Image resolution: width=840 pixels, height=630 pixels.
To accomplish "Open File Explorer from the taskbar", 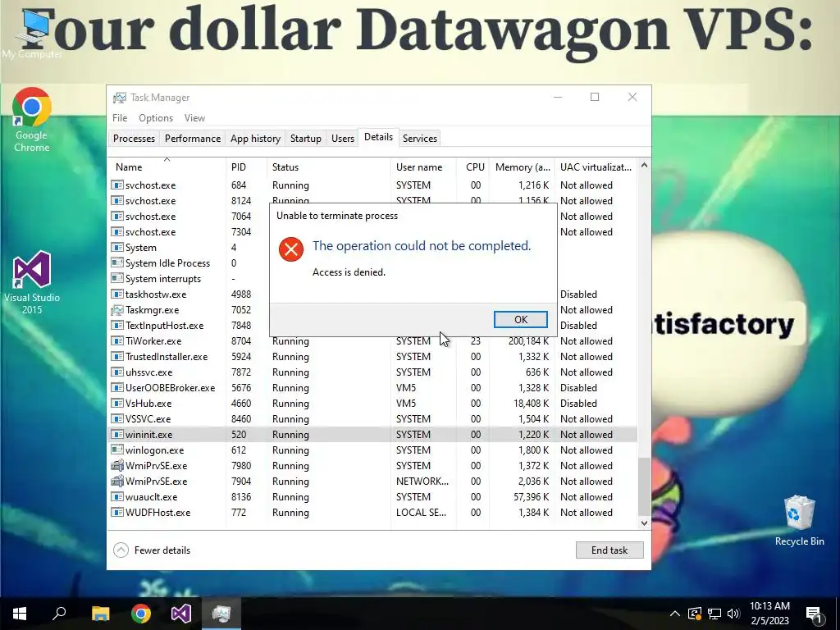I will point(100,614).
